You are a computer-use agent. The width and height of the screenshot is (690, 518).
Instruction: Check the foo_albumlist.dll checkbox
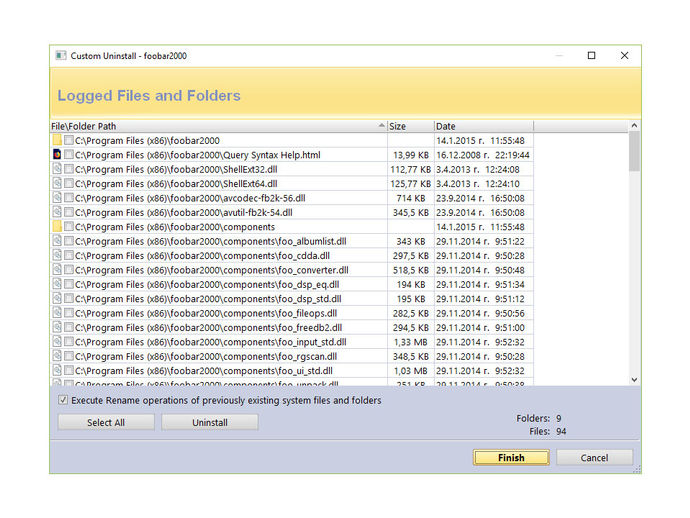coord(69,241)
